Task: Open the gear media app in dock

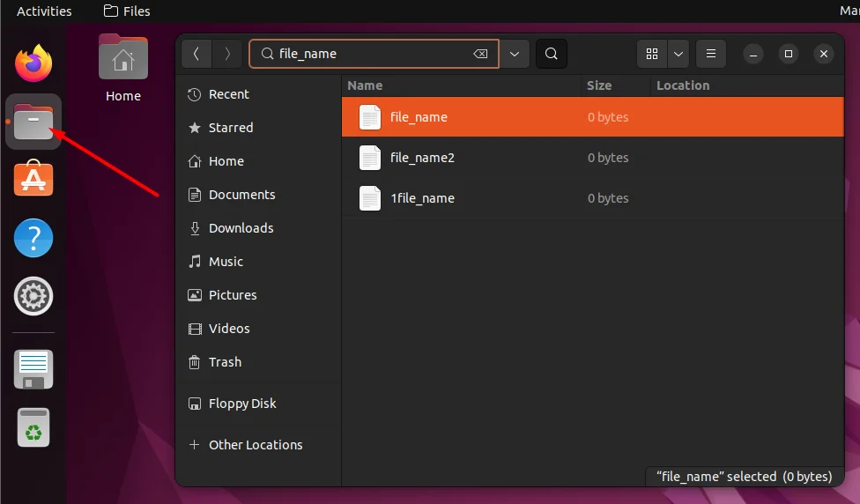Action: [33, 296]
